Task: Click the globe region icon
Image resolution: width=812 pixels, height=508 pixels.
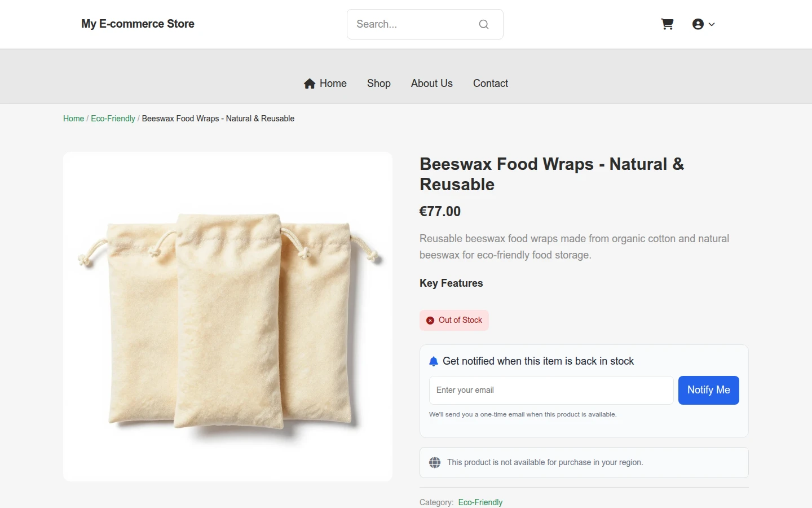Action: [x=435, y=463]
